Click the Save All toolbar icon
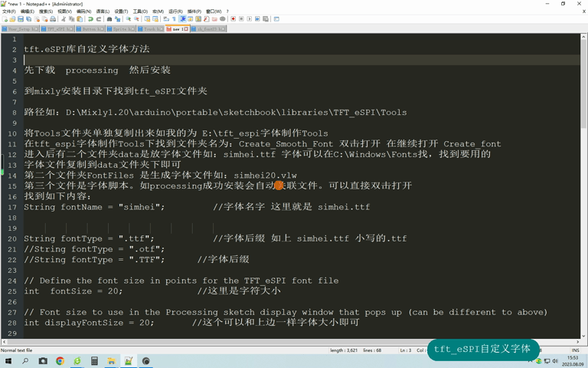Screen dimensions: 588x368 [x=28, y=18]
